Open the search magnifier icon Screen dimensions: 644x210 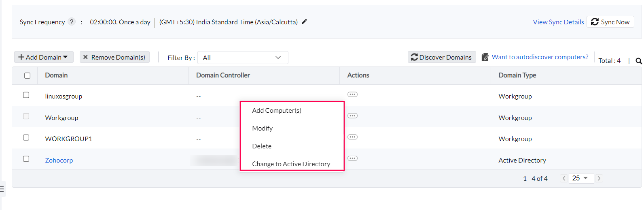coord(639,61)
